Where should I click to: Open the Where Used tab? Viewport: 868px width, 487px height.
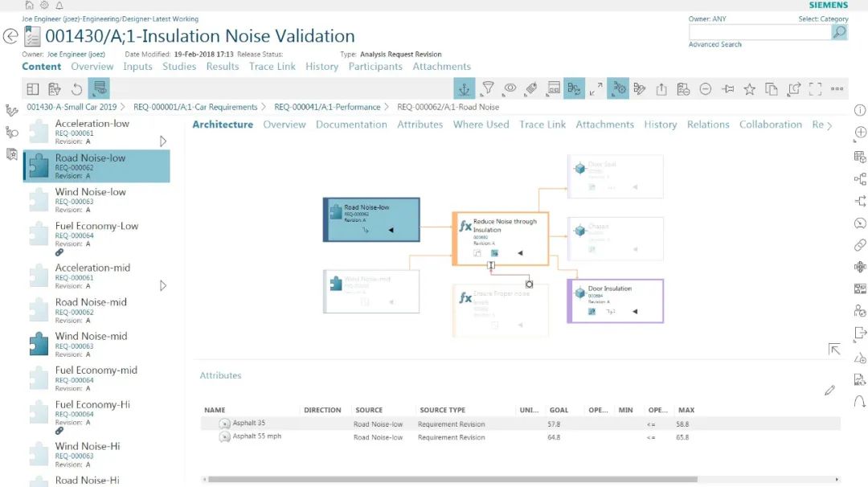click(x=481, y=125)
